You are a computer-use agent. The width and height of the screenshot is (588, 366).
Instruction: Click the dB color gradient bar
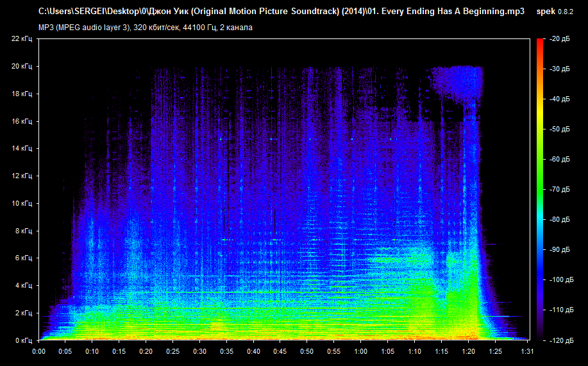click(540, 189)
